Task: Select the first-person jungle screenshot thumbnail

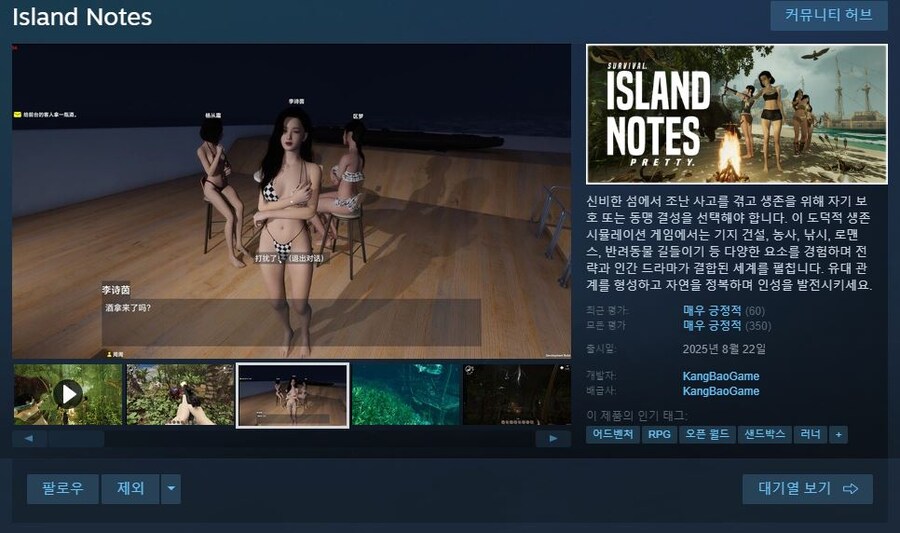Action: [x=180, y=394]
